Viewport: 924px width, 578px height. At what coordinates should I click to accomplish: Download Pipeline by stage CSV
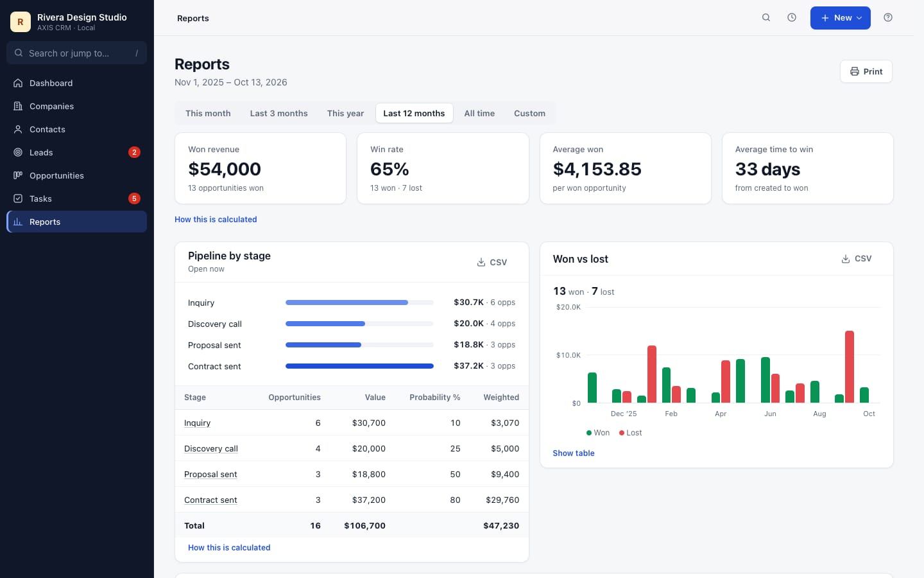point(492,262)
